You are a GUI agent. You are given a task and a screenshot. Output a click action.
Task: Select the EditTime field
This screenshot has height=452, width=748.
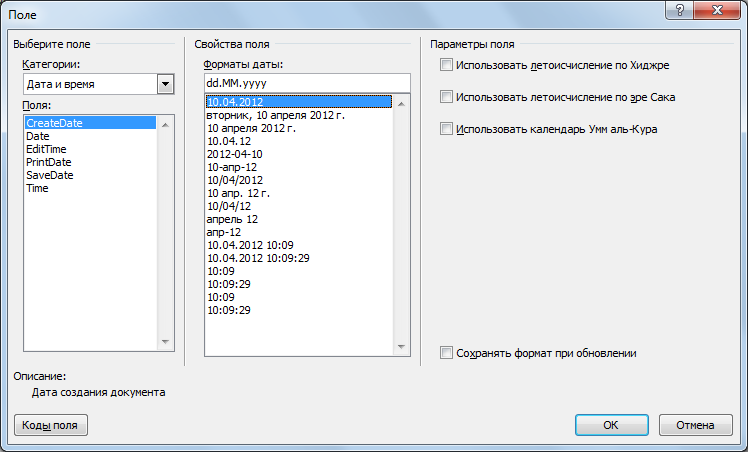(90, 149)
